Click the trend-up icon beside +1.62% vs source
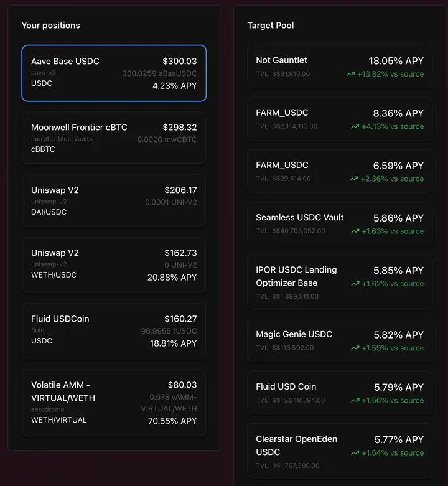 [355, 283]
